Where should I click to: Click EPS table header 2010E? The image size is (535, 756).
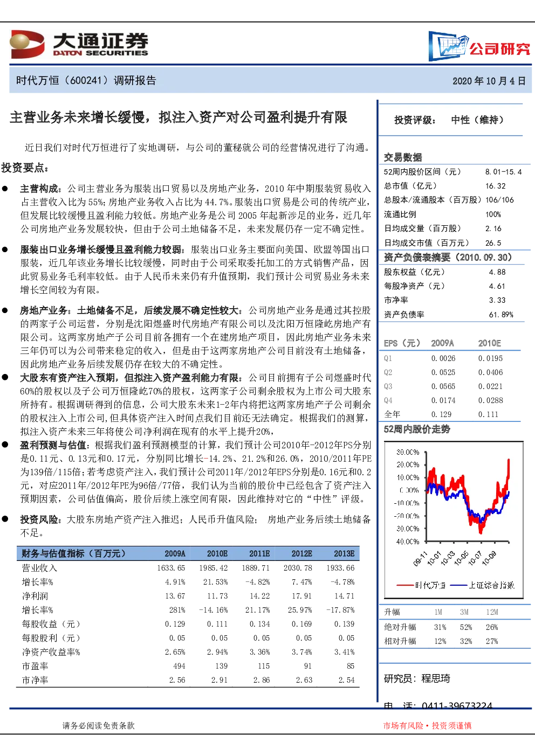(490, 343)
